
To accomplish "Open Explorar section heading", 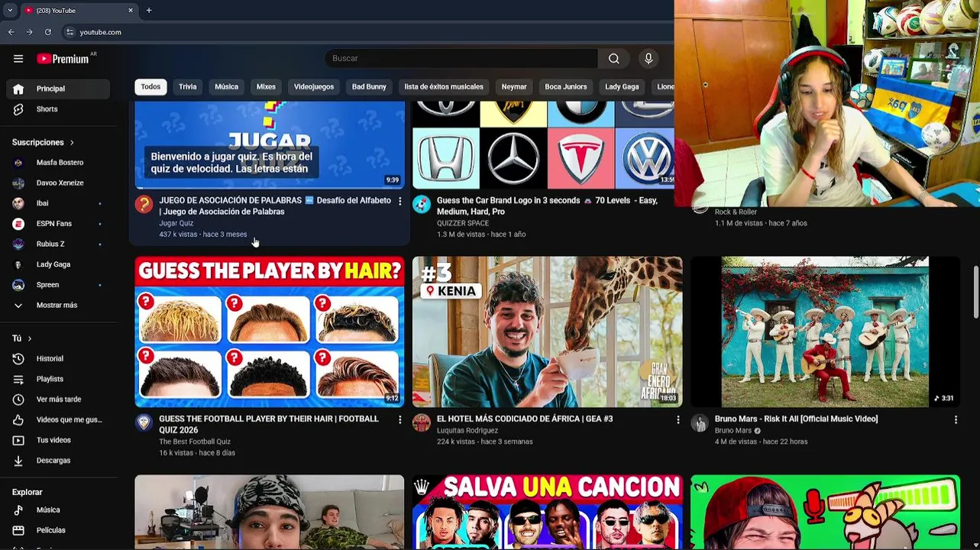I will [x=27, y=492].
